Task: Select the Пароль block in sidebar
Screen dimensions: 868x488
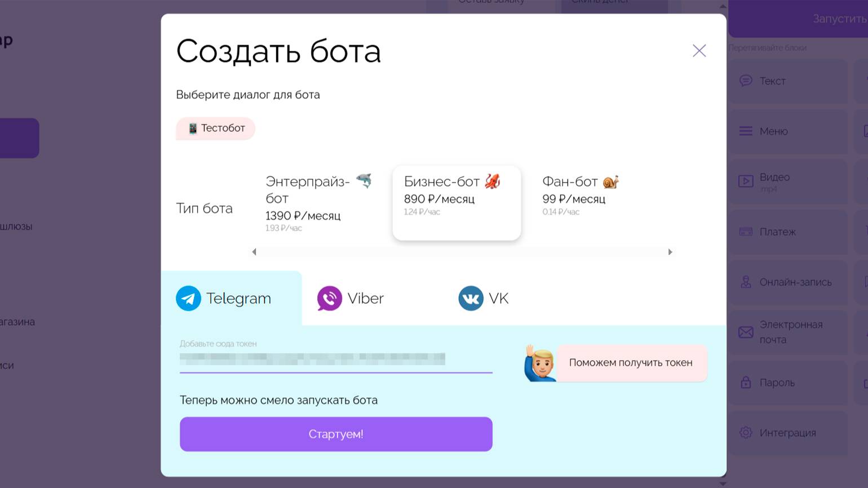Action: pyautogui.click(x=788, y=383)
